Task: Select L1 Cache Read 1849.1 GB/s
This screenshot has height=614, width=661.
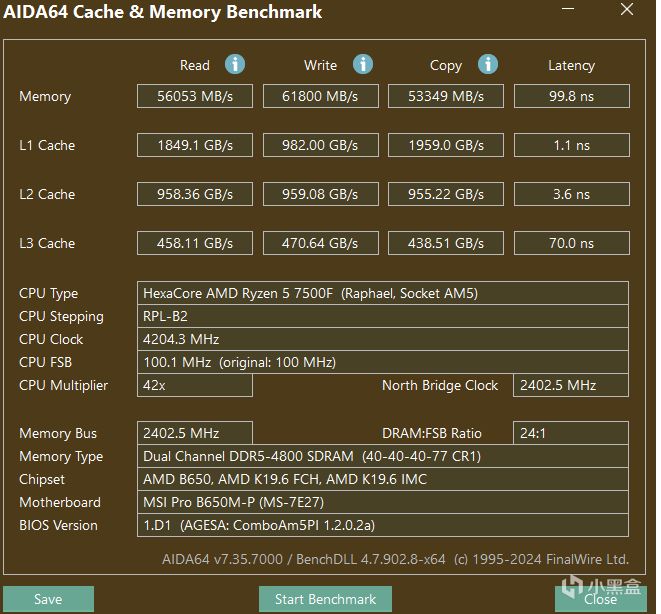Action: pos(195,145)
